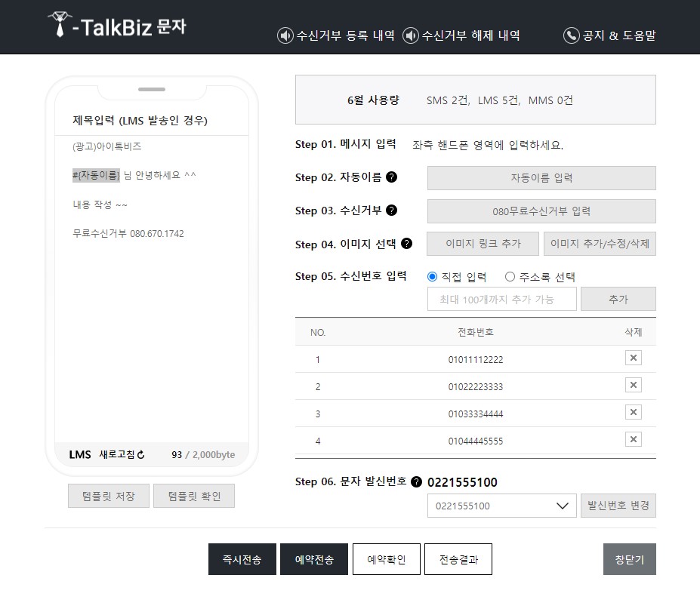Image resolution: width=700 pixels, height=612 pixels.
Task: Click the 창닫기 button
Action: 630,559
